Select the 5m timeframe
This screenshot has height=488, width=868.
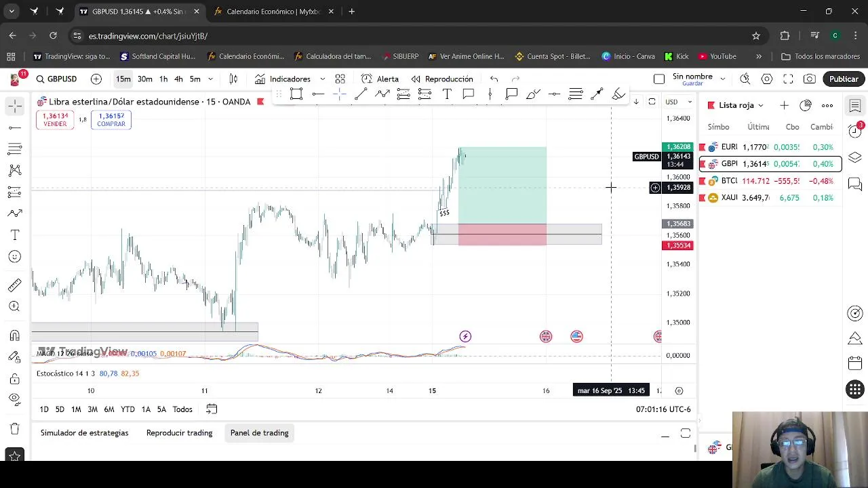coord(195,79)
